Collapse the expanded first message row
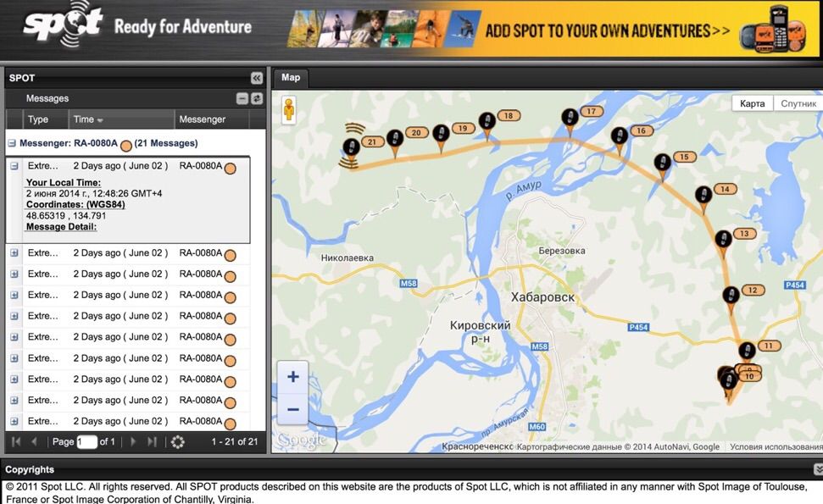This screenshot has height=504, width=823. coord(14,166)
